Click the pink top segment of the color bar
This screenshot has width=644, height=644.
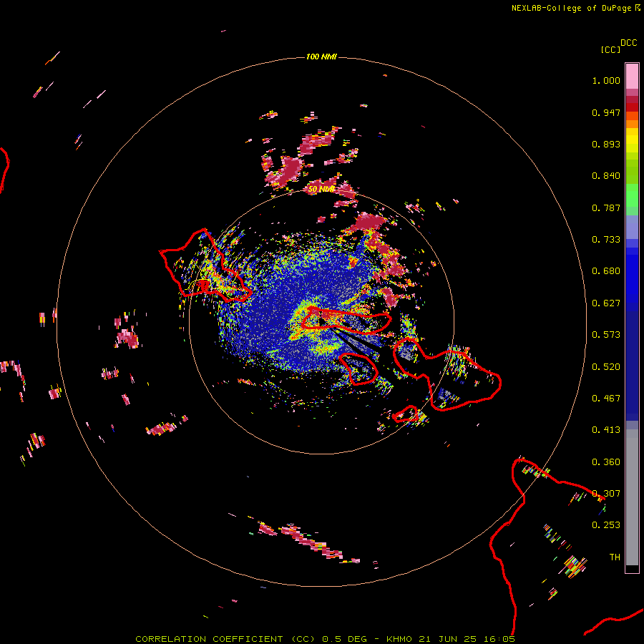632,77
